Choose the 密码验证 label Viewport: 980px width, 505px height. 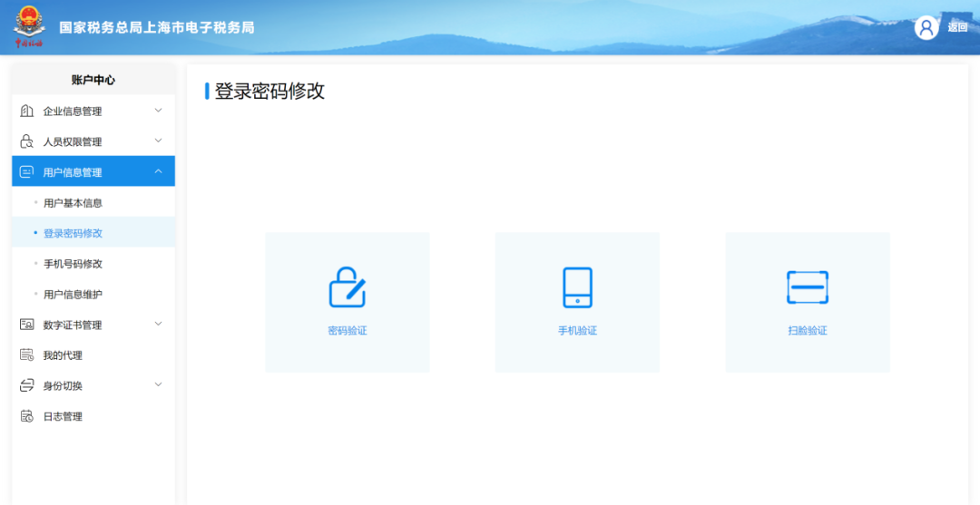348,331
